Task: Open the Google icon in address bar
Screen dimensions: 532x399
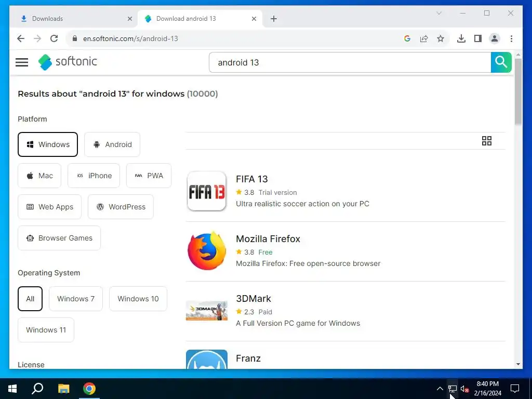Action: point(407,38)
